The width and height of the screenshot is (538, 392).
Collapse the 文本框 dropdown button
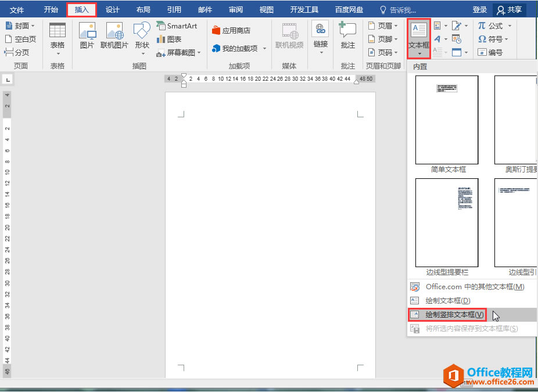click(x=419, y=39)
